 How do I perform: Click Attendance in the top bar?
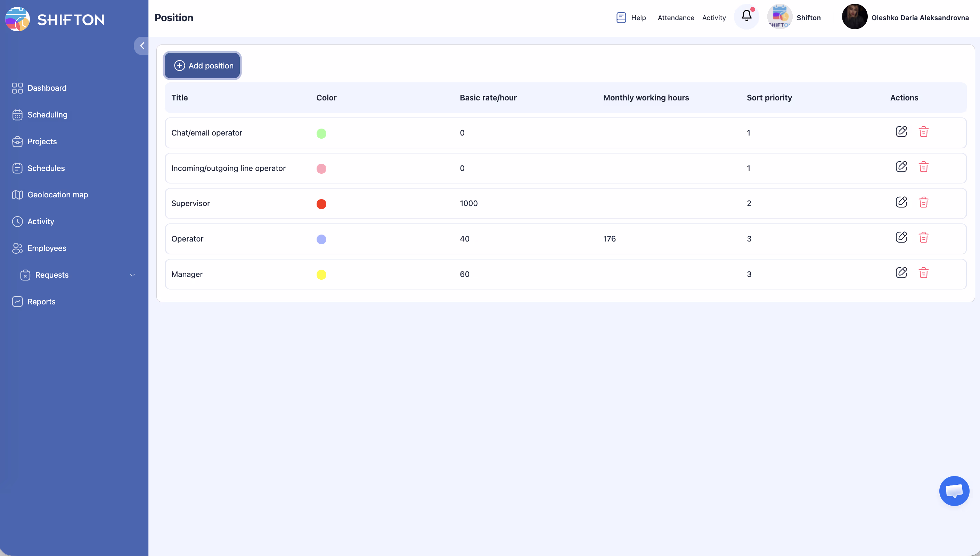pos(675,18)
